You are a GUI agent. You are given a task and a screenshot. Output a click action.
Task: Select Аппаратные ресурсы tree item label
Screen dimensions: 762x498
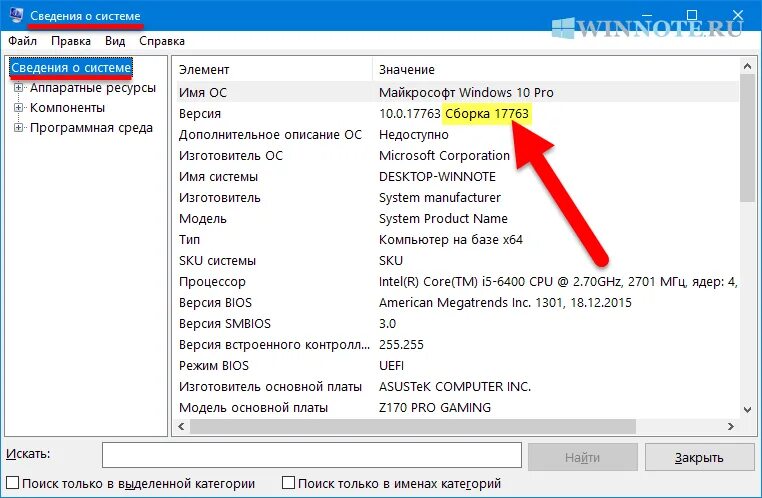point(93,88)
